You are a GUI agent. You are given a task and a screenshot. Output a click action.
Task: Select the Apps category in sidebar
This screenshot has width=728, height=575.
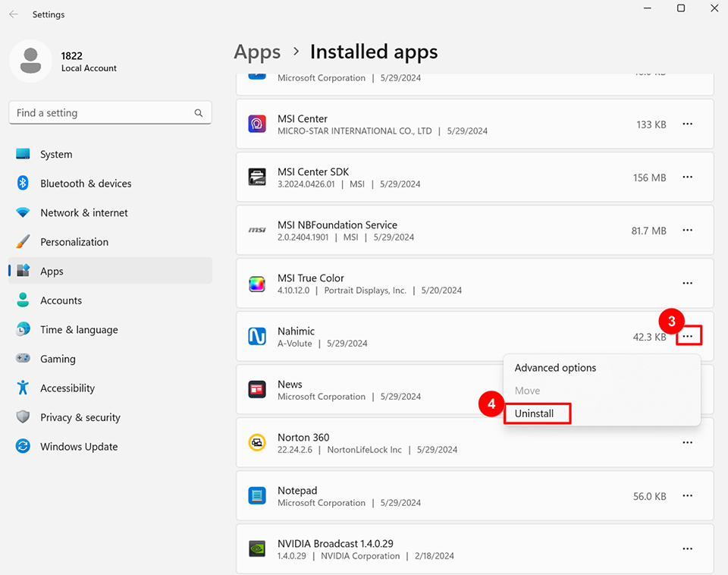tap(111, 271)
